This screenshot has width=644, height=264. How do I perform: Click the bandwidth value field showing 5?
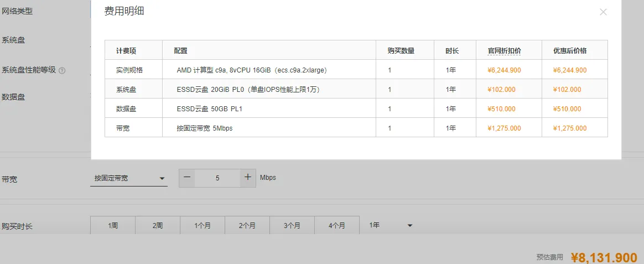pos(217,178)
